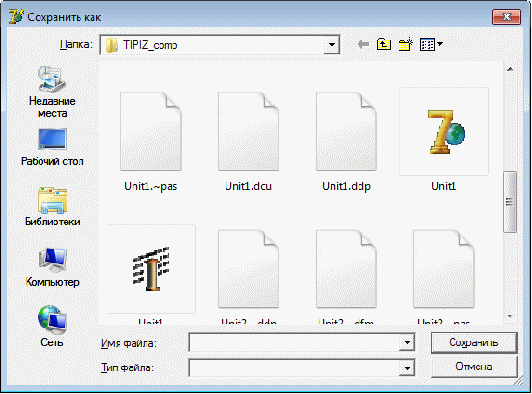Open view options dropdown arrow
532x394 pixels.
tap(440, 44)
